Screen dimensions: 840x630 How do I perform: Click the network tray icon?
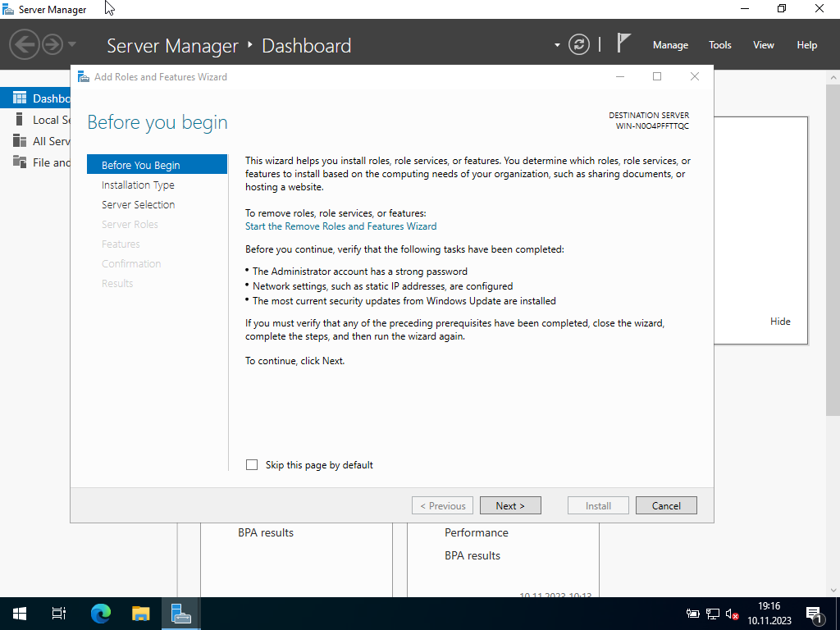[x=713, y=614]
